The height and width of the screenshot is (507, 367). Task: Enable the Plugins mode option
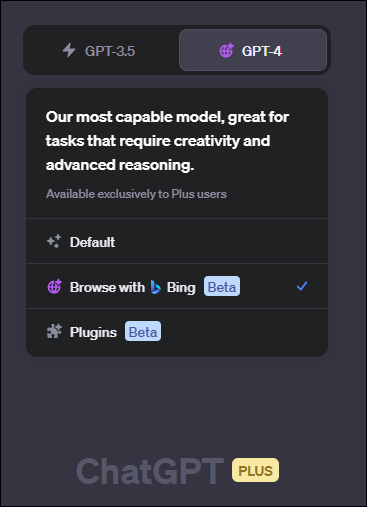[177, 332]
